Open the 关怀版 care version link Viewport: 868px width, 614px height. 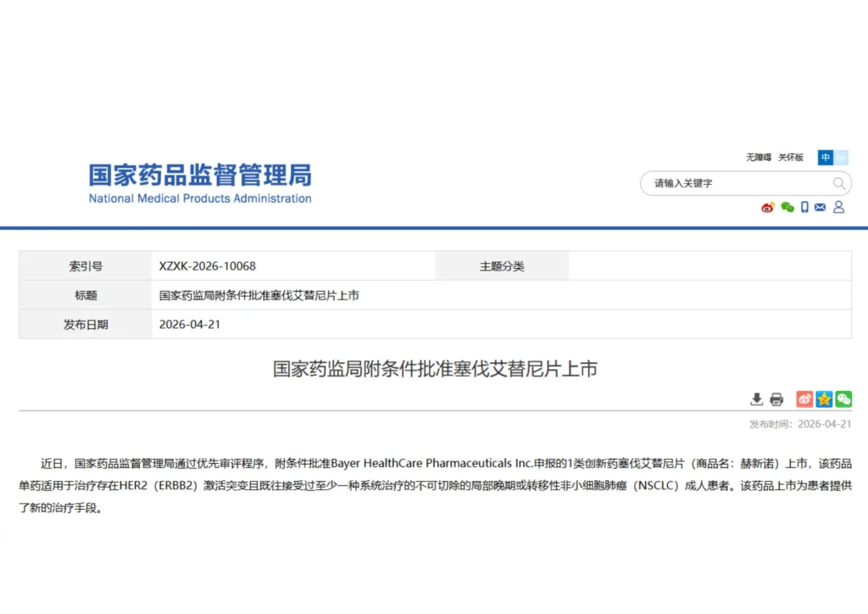791,157
